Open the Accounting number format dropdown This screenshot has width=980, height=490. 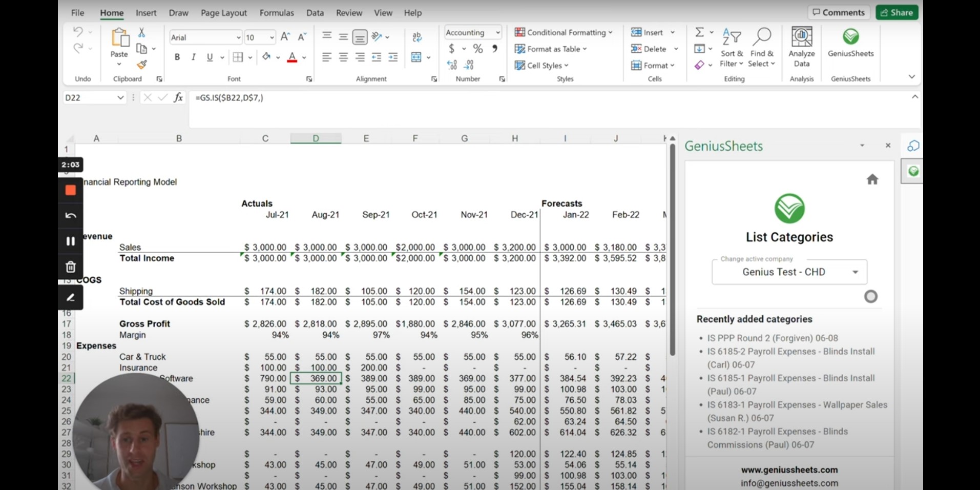pos(497,32)
